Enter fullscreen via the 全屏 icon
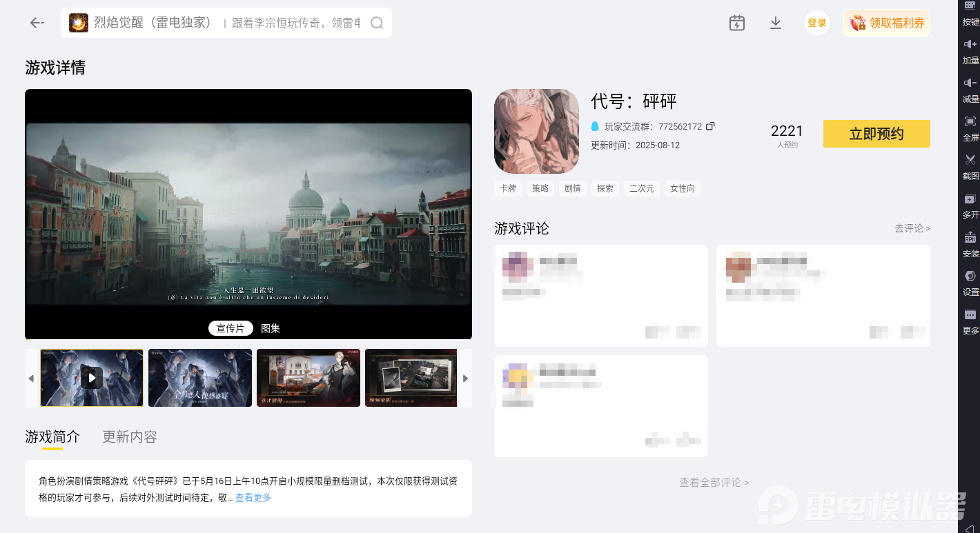This screenshot has width=980, height=533. (x=970, y=128)
